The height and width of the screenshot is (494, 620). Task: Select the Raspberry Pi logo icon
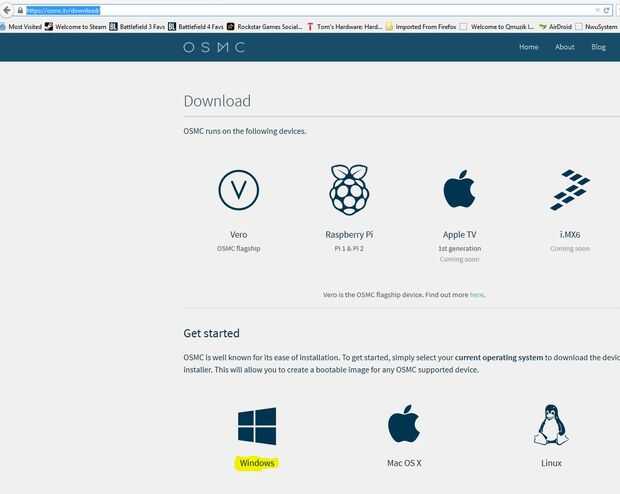pyautogui.click(x=349, y=190)
